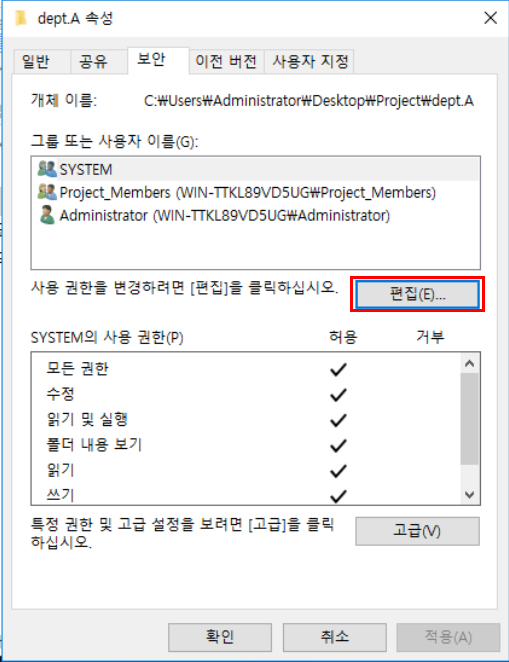The height and width of the screenshot is (662, 509).
Task: Click the permissions list scrollbar thumb
Action: [x=469, y=419]
